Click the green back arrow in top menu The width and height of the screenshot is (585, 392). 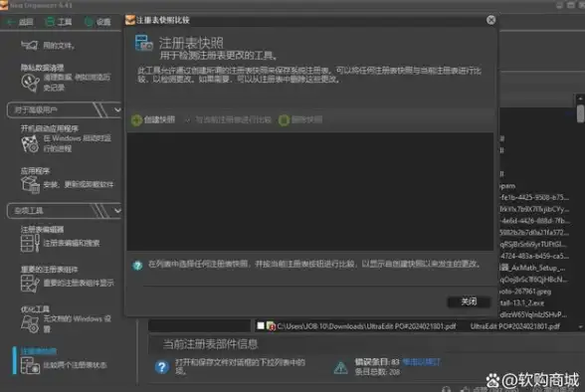tap(10, 22)
